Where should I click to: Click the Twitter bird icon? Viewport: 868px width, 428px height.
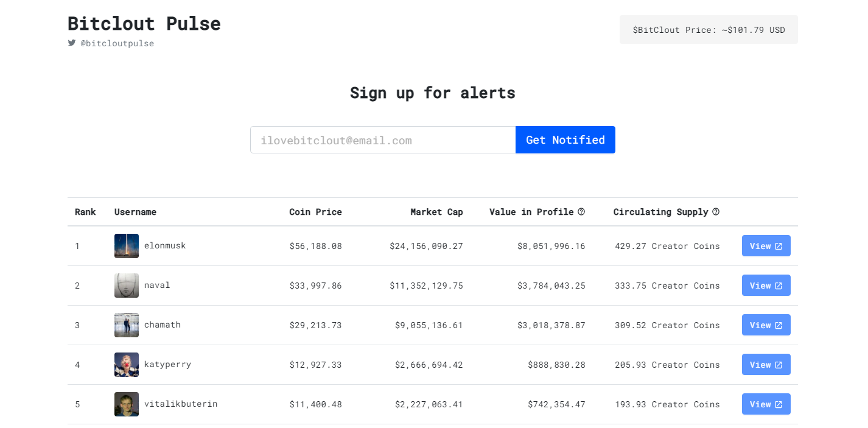72,43
